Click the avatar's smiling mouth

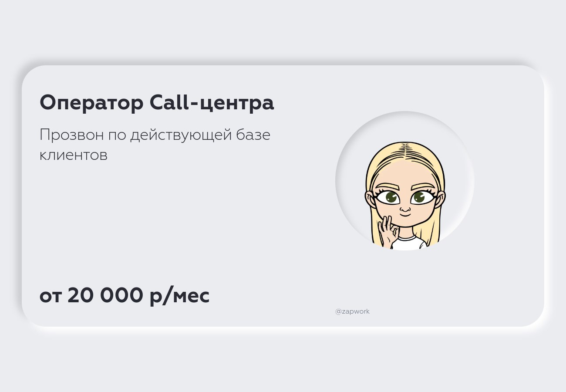pos(405,215)
